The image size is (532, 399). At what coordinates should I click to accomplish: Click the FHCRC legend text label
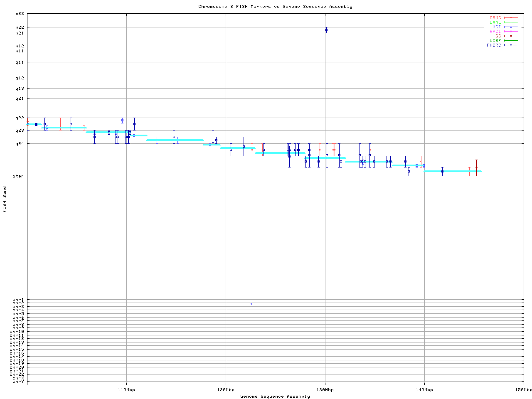point(494,45)
